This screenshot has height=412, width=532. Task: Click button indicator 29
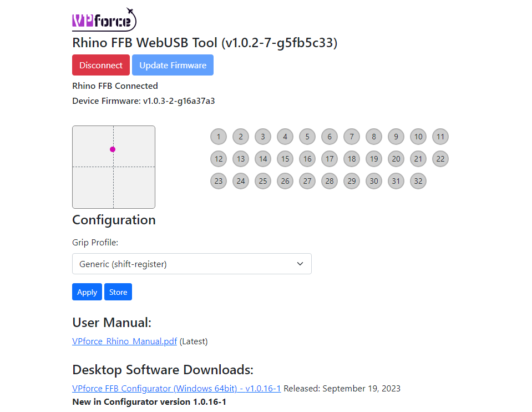[352, 181]
